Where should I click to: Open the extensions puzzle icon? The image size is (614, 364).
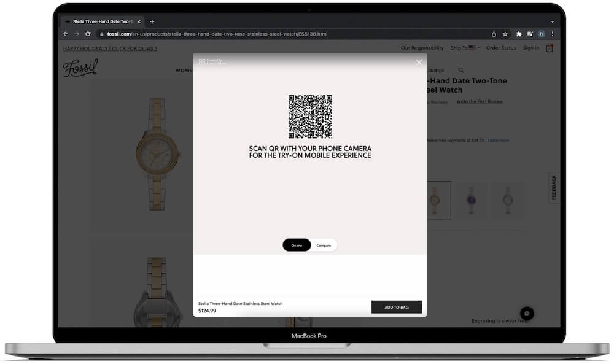click(x=519, y=34)
